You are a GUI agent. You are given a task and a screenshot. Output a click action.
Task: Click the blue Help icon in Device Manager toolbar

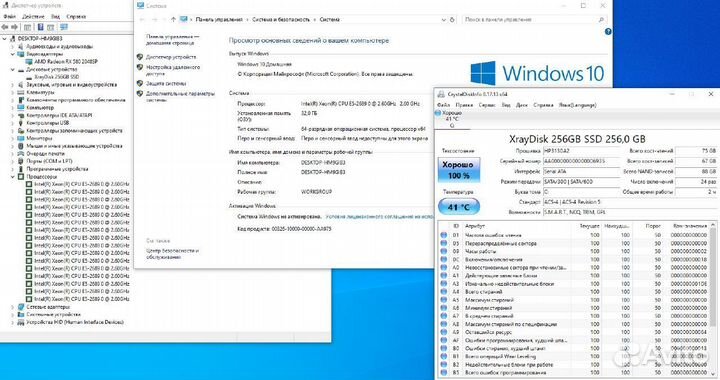pos(40,27)
